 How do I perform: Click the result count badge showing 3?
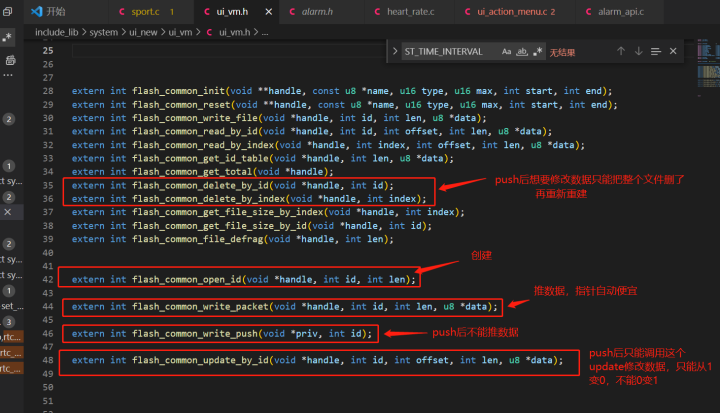point(9,322)
